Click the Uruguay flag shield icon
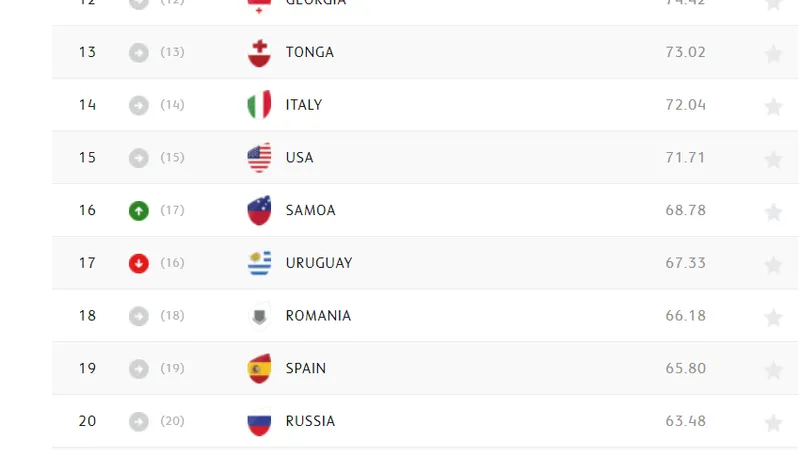800x450 pixels. point(259,263)
